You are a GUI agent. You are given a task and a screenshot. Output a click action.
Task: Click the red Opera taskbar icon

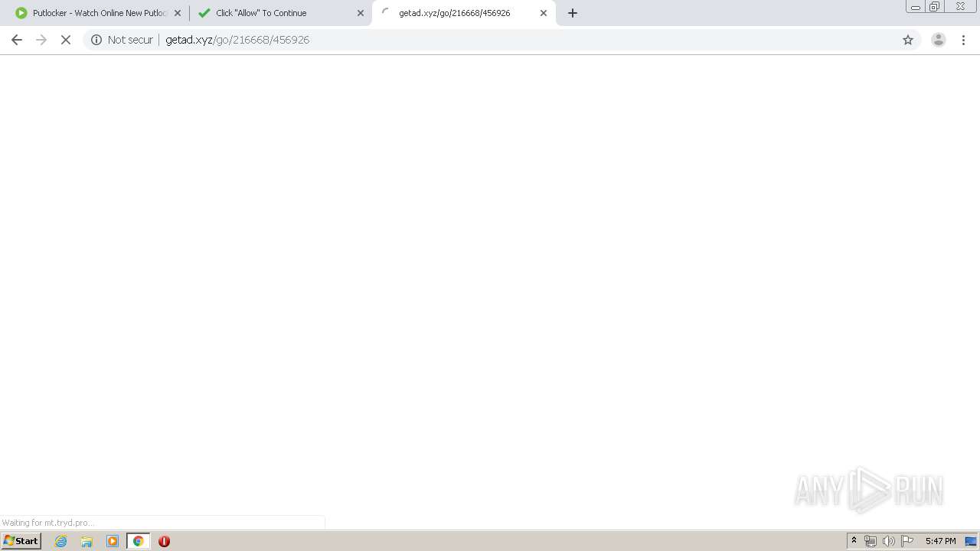(164, 541)
